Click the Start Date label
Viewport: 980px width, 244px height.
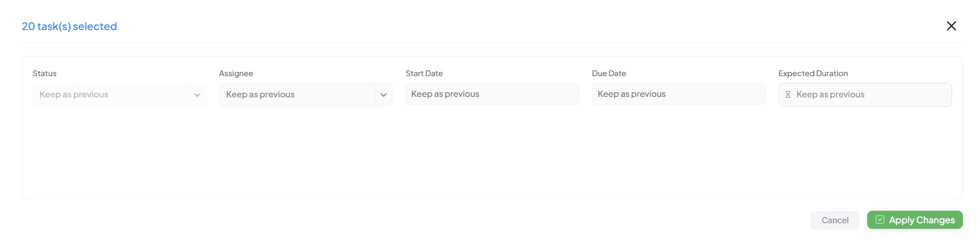[x=424, y=74]
